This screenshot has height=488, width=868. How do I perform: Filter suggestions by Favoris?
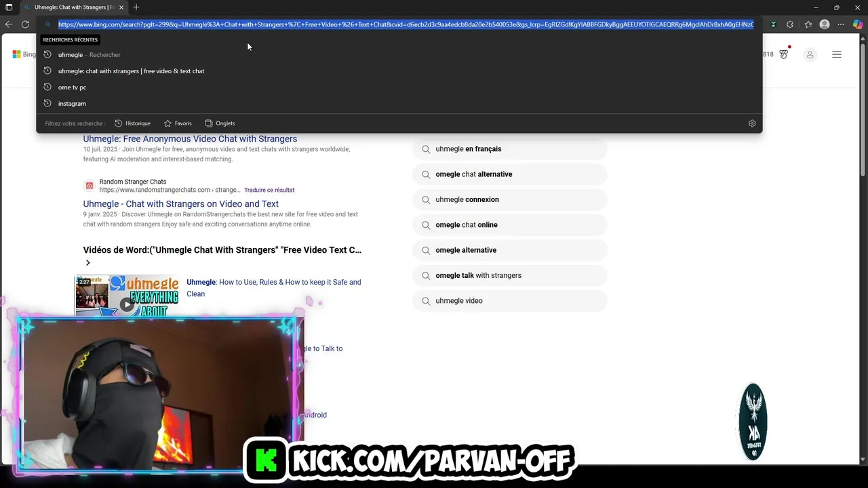tap(178, 123)
